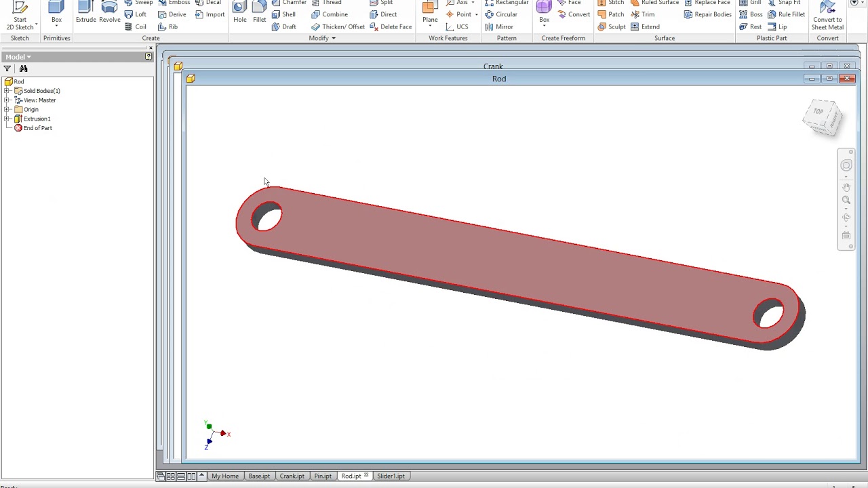
Task: Open Model browser help
Action: (149, 57)
